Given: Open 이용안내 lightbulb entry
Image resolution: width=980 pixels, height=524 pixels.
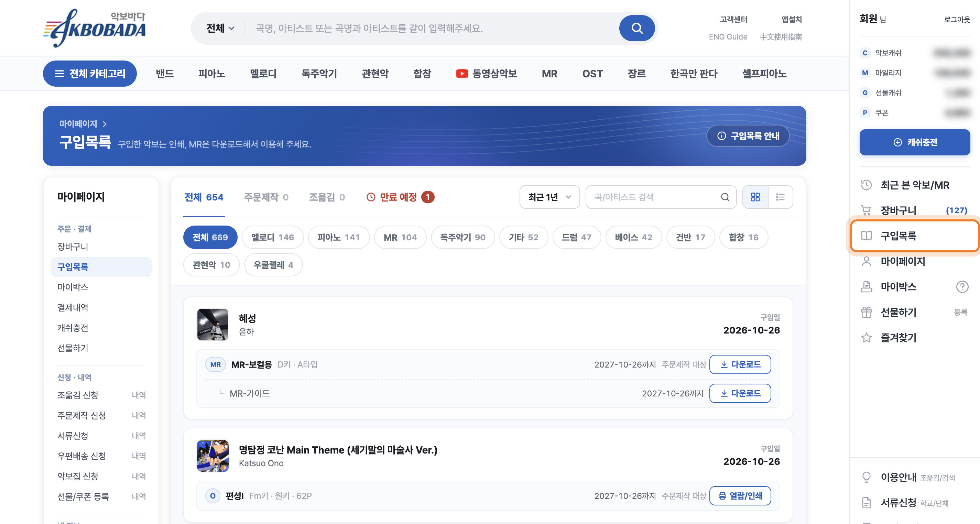Looking at the screenshot, I should [x=908, y=477].
